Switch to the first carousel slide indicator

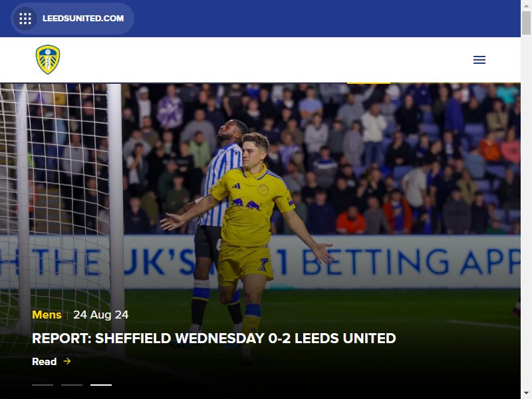[x=43, y=385]
